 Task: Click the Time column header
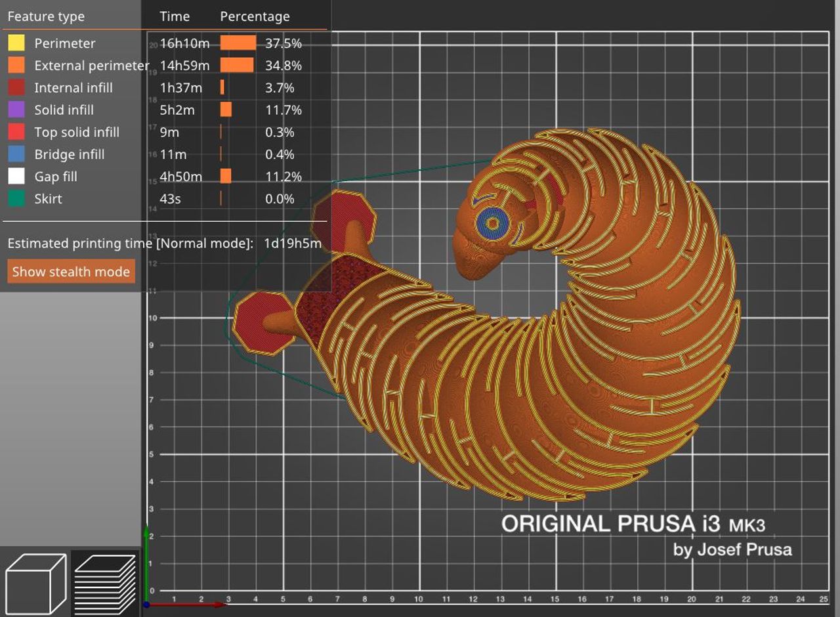point(175,16)
